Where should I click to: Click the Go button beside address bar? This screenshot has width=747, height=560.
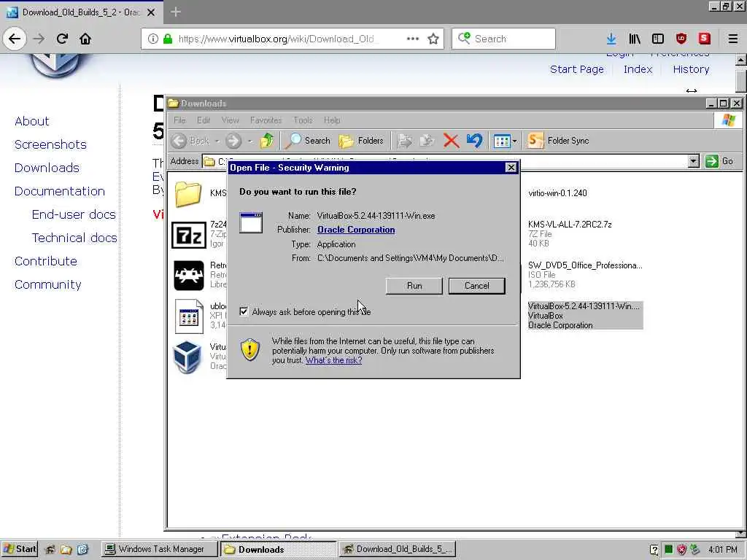[x=719, y=161]
